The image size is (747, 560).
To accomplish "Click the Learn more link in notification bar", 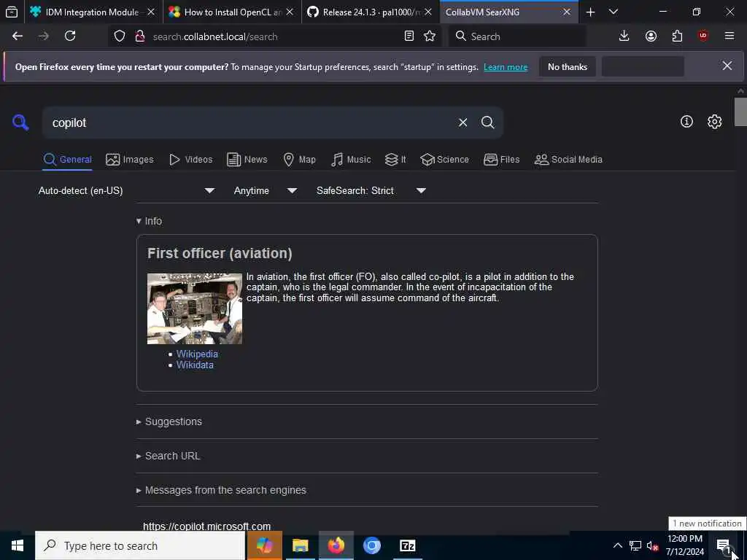I will click(506, 67).
